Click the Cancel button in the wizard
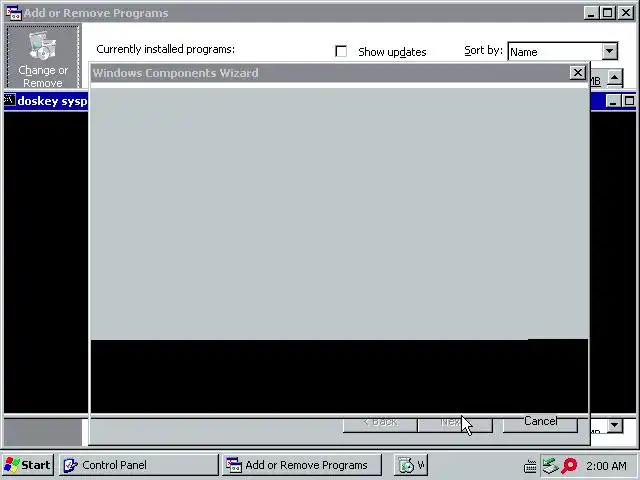 point(540,423)
